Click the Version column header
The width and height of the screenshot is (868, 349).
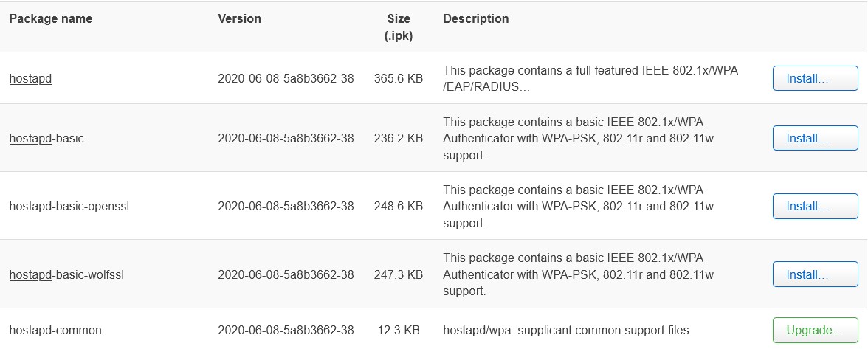click(239, 18)
